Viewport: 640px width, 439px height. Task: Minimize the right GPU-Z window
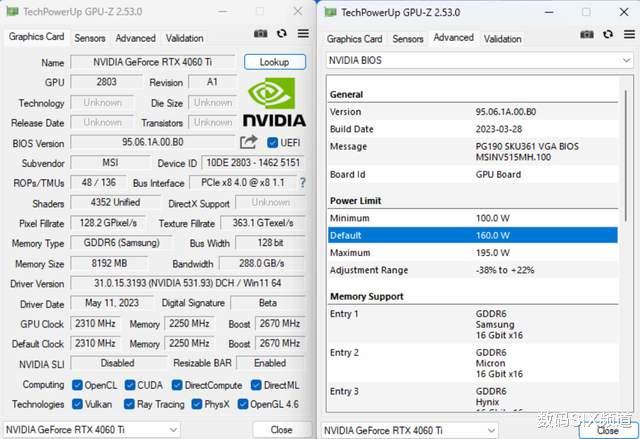coord(549,12)
